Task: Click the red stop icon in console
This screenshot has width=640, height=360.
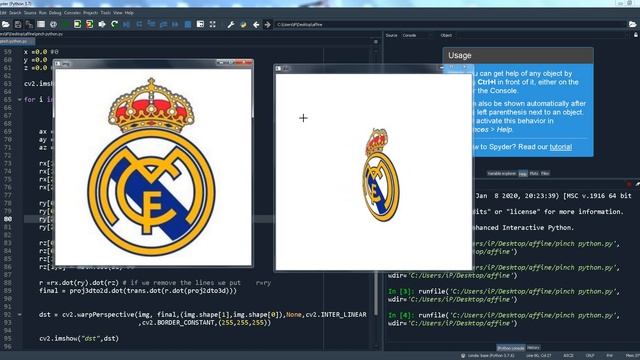Action: point(629,184)
